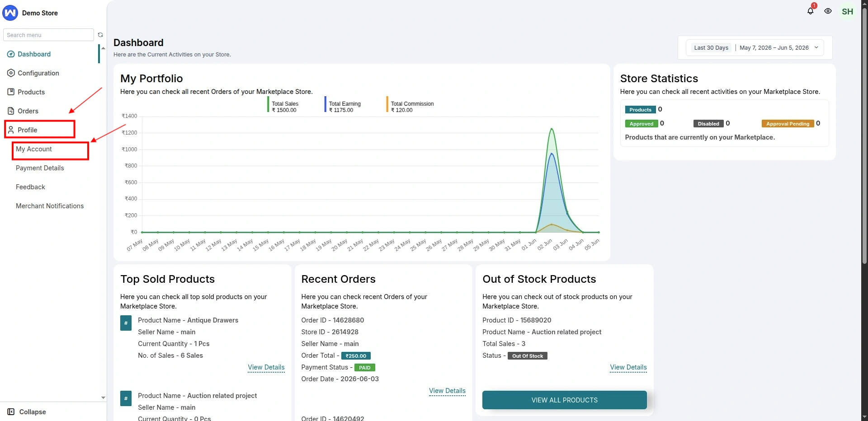The width and height of the screenshot is (868, 421).
Task: Click the PAID payment status badge
Action: [365, 368]
